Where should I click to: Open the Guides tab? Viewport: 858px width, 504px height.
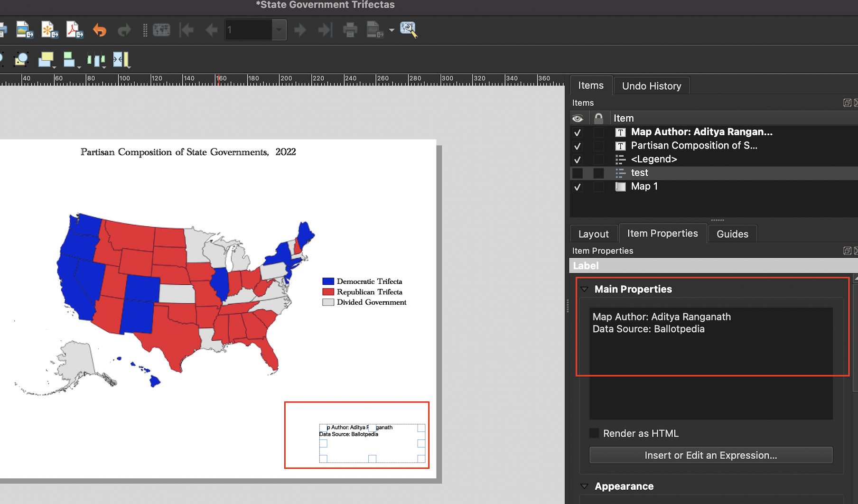[732, 234]
